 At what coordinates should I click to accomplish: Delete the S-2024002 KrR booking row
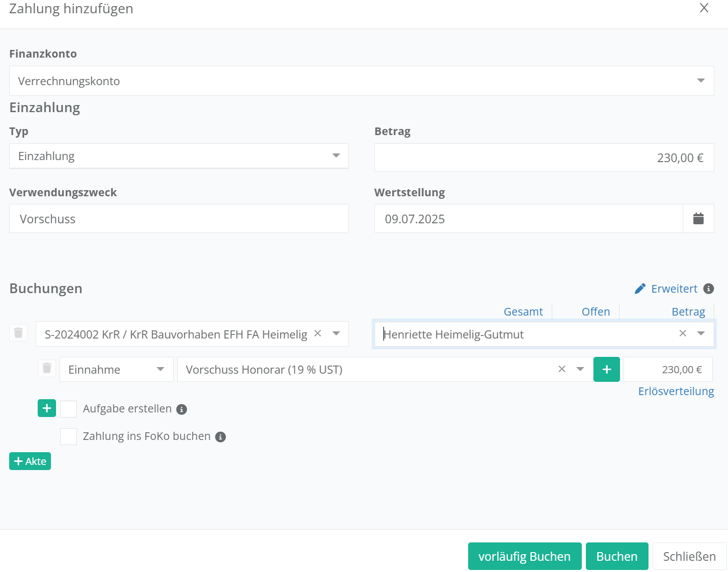18,333
